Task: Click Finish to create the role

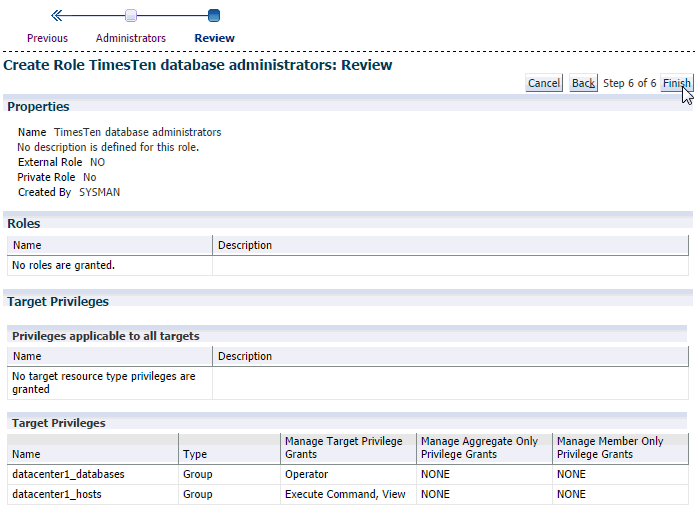Action: click(676, 83)
